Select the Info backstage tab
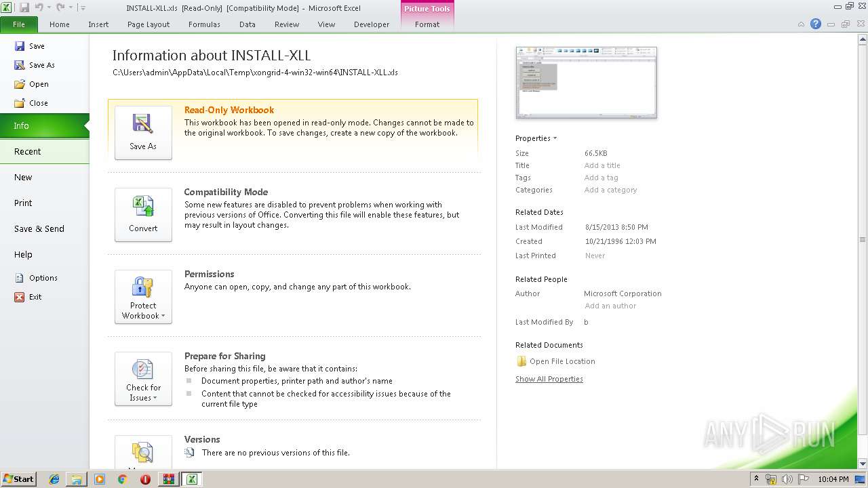 tap(44, 125)
